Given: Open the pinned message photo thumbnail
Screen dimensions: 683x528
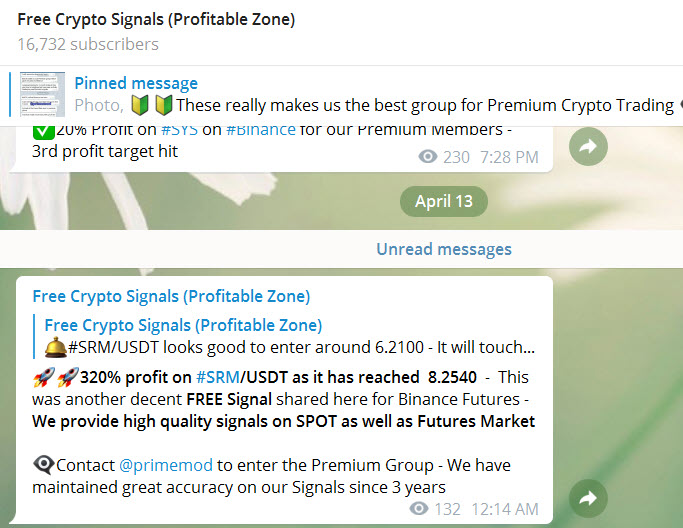Looking at the screenshot, I should tap(42, 94).
